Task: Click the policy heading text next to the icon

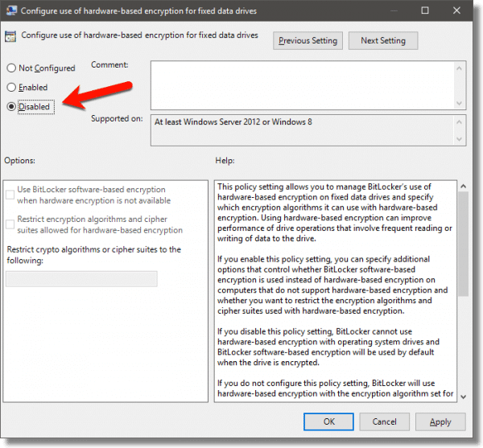Action: coord(139,35)
